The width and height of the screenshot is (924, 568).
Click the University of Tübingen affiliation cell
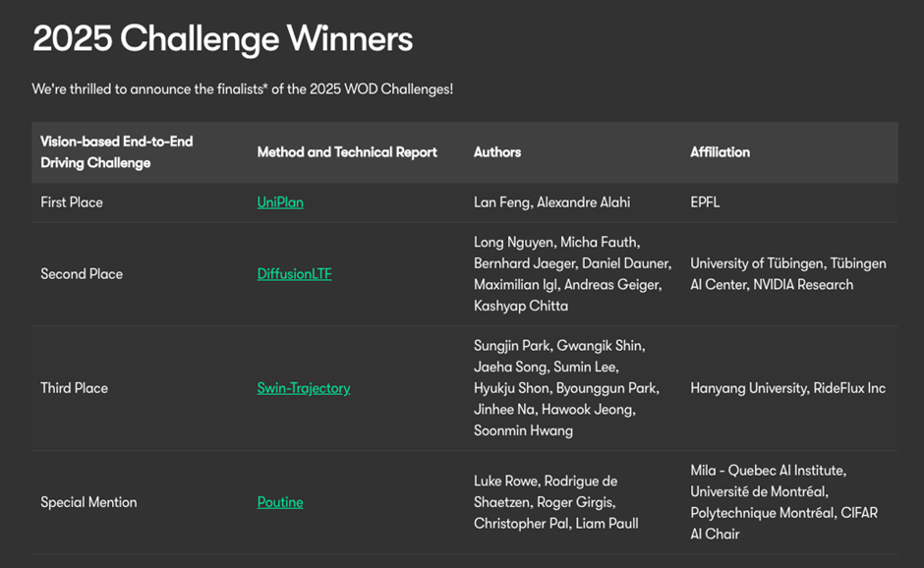[787, 274]
